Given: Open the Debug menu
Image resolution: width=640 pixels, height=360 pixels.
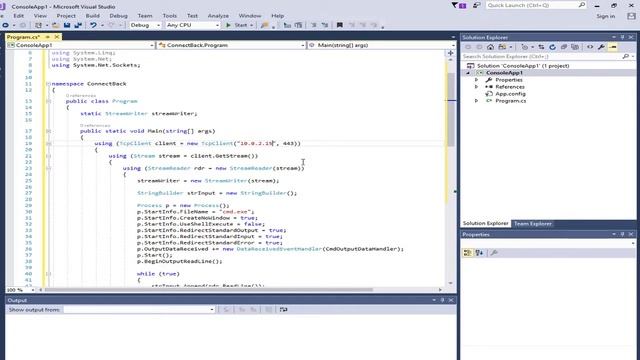Looking at the screenshot, I should tap(119, 16).
